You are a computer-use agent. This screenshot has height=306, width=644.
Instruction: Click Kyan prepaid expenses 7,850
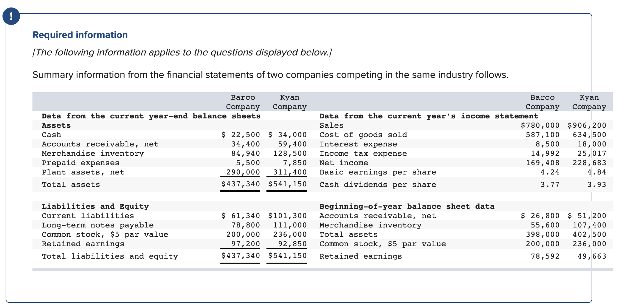(x=295, y=163)
